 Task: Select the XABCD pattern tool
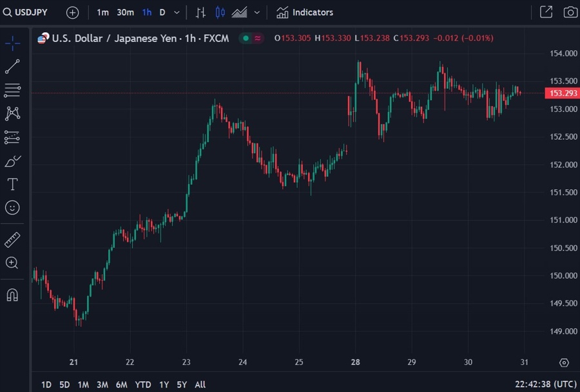coord(12,113)
